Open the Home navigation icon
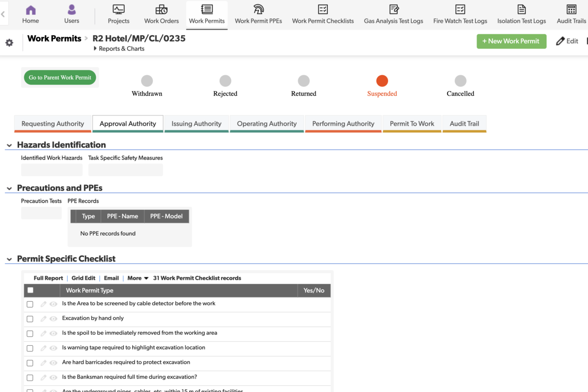The width and height of the screenshot is (588, 392). tap(30, 10)
